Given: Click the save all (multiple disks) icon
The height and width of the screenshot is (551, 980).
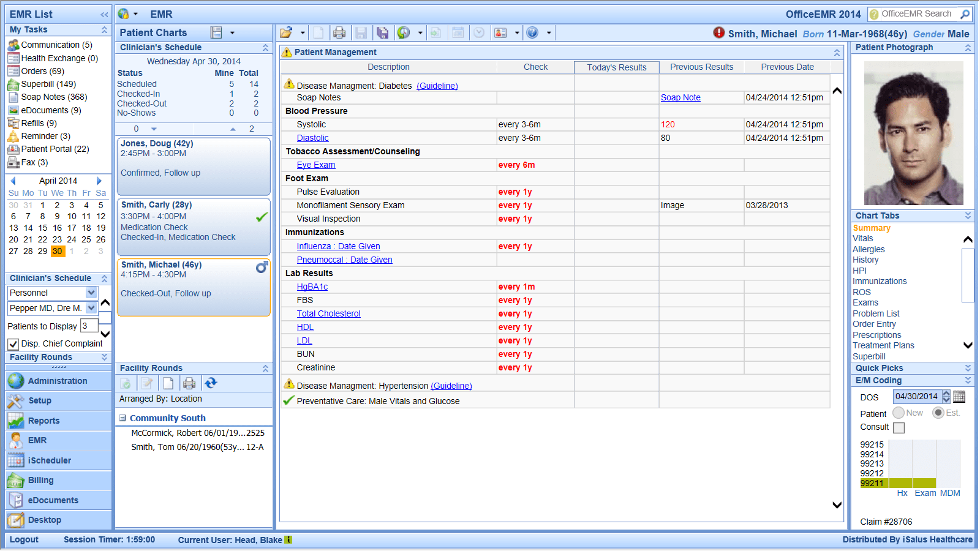Looking at the screenshot, I should tap(382, 33).
